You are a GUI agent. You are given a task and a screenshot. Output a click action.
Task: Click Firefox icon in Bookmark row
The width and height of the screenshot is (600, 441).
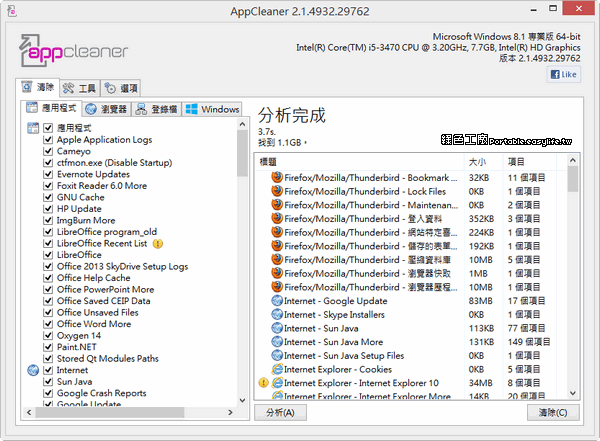pyautogui.click(x=277, y=177)
